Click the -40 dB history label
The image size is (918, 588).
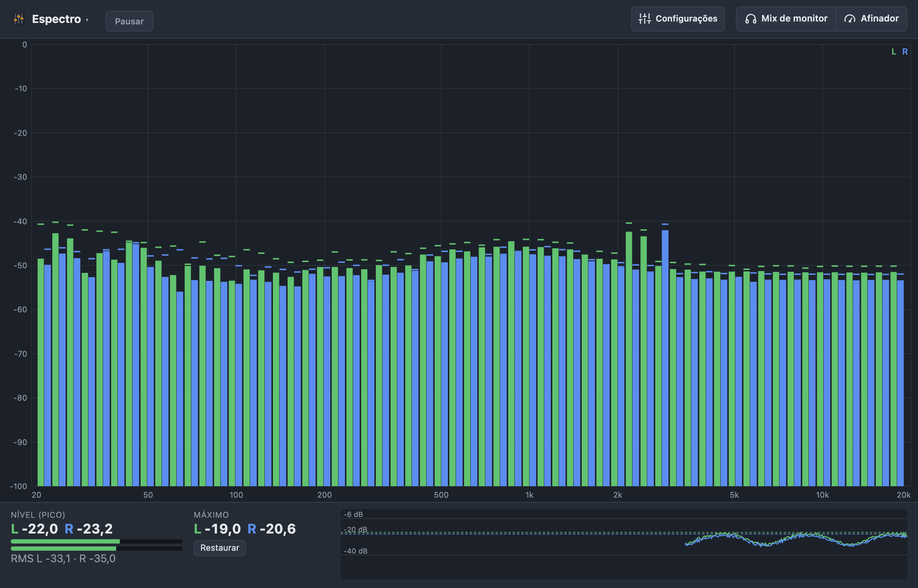pos(356,551)
